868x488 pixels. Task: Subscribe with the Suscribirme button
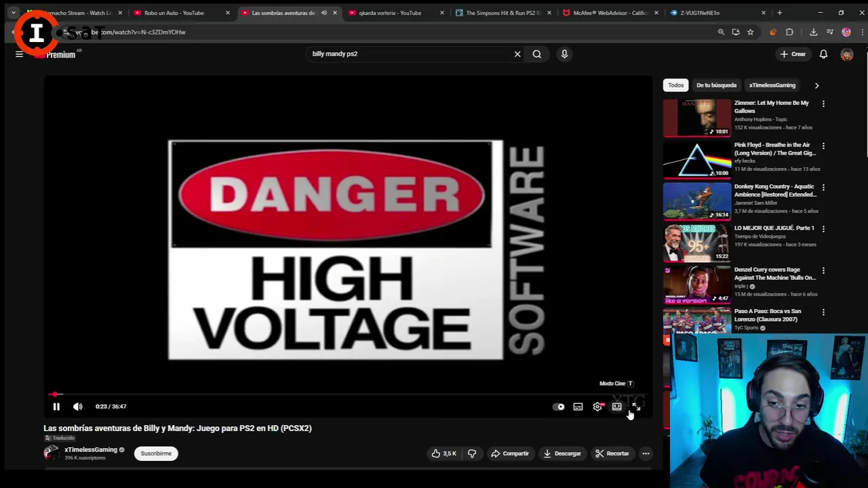point(156,453)
